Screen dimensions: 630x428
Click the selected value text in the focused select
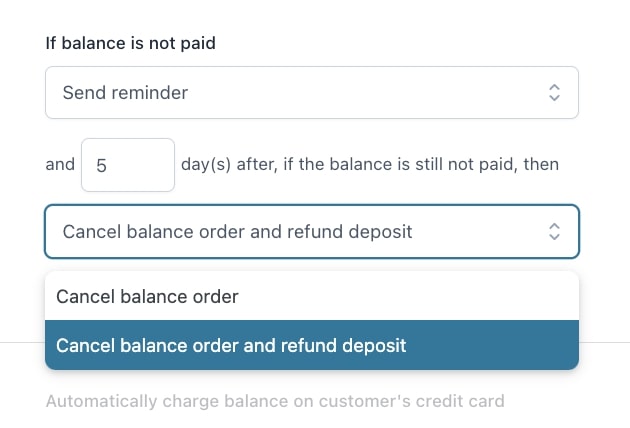point(237,232)
